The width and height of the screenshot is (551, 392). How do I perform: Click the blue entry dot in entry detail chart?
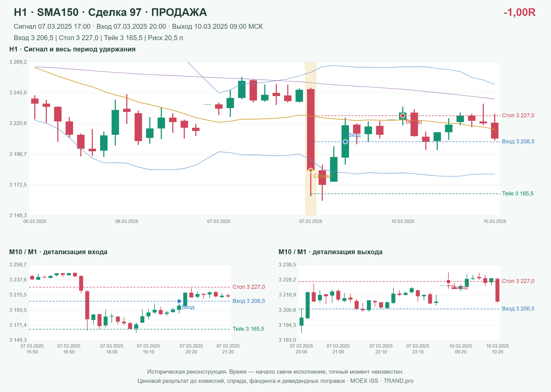(x=179, y=301)
